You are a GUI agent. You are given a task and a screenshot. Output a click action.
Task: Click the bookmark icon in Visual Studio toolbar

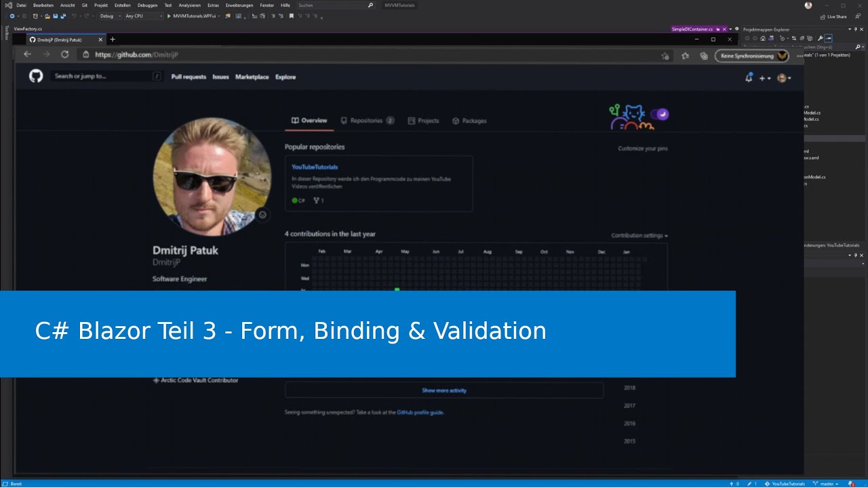click(292, 16)
